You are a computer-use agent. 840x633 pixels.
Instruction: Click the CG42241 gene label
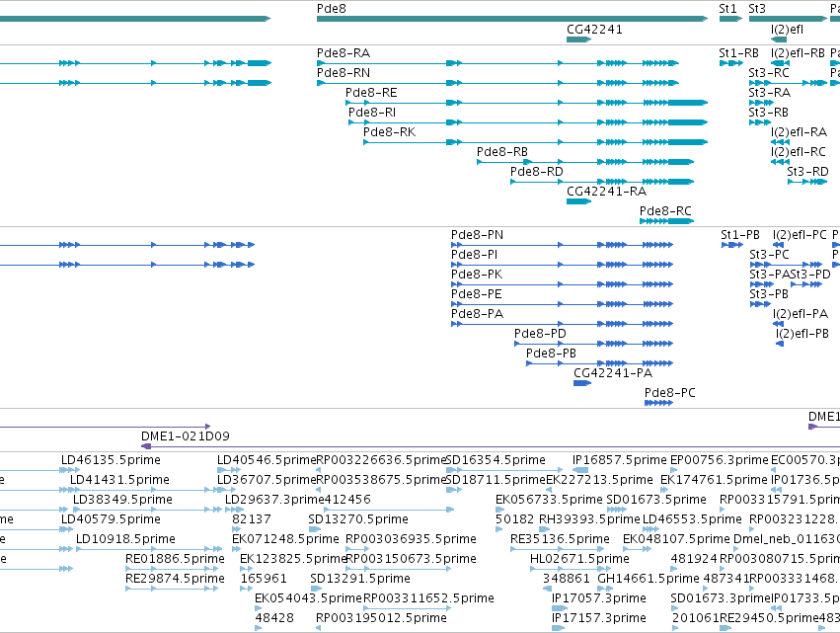[594, 30]
